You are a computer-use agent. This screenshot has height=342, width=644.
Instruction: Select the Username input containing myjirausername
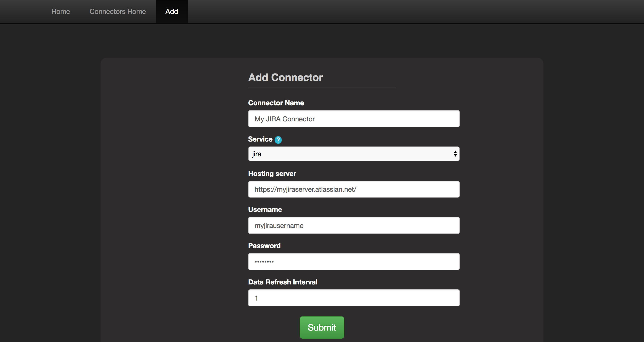point(354,225)
